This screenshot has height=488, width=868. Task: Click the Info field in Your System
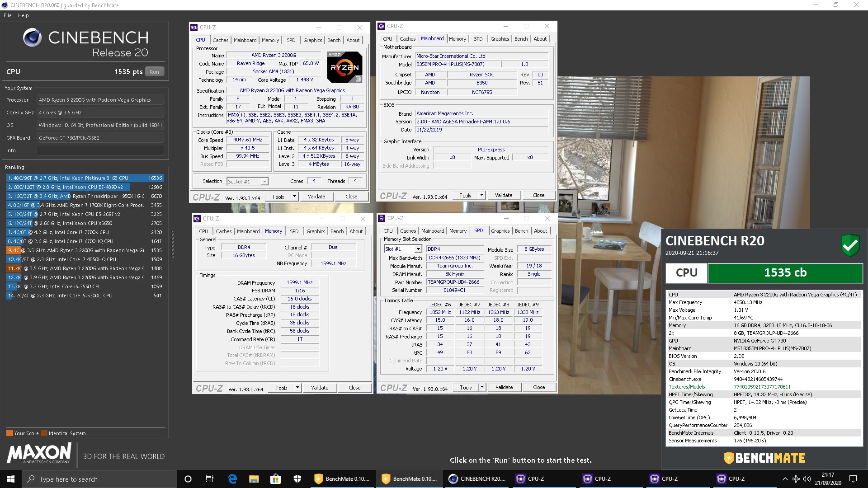pos(100,150)
